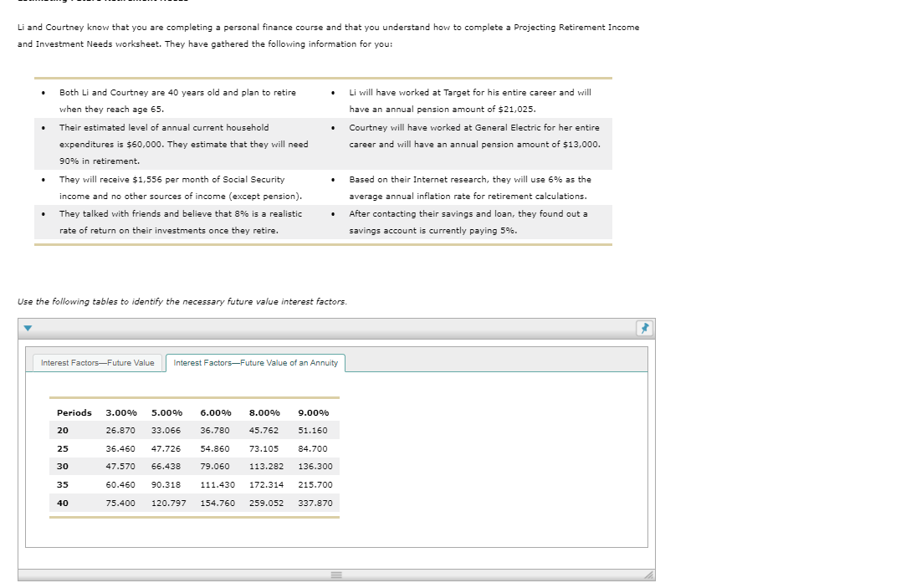Click the Periods header cell
Image resolution: width=916 pixels, height=588 pixels.
[74, 412]
